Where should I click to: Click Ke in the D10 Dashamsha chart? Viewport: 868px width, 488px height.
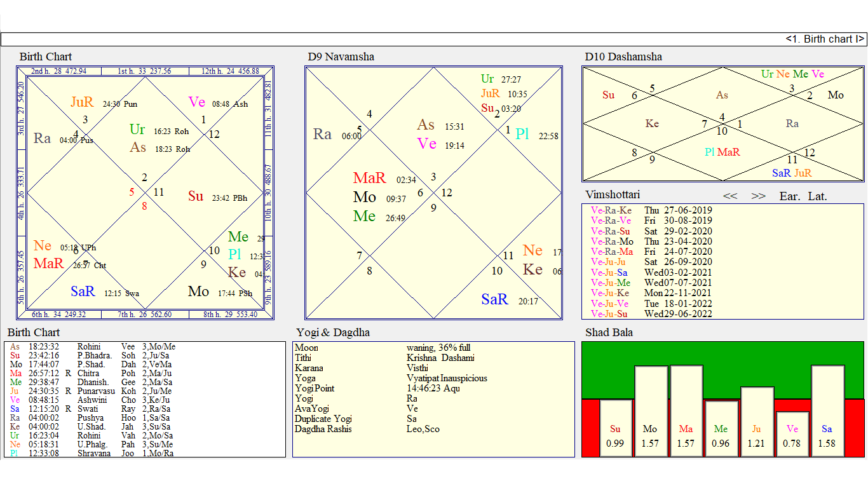click(x=652, y=123)
